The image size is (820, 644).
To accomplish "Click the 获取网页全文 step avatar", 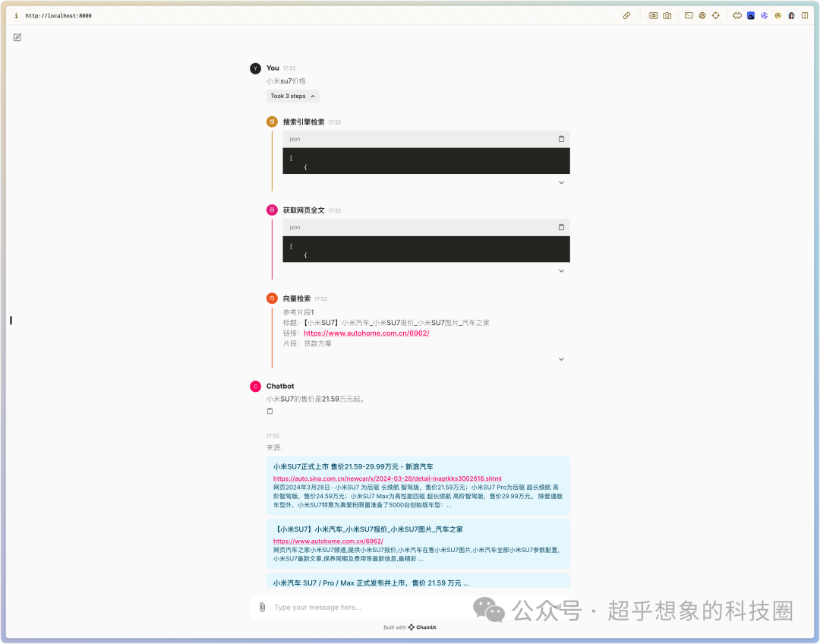I will 272,210.
